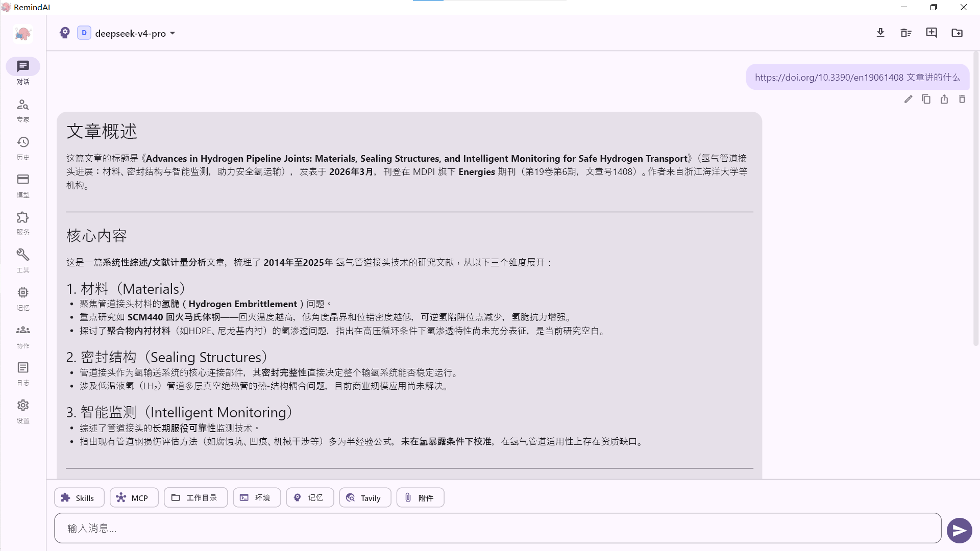Click the download icon in top toolbar
Image resolution: width=980 pixels, height=551 pixels.
880,33
